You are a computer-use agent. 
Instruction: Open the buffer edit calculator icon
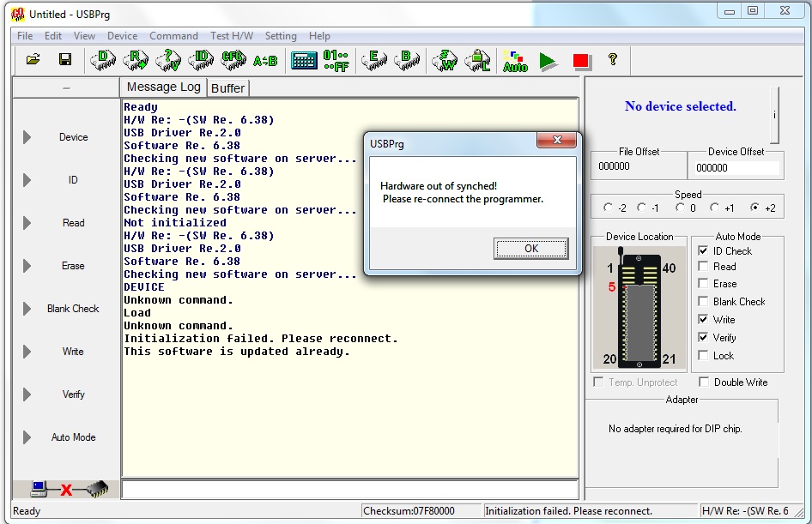(x=304, y=60)
